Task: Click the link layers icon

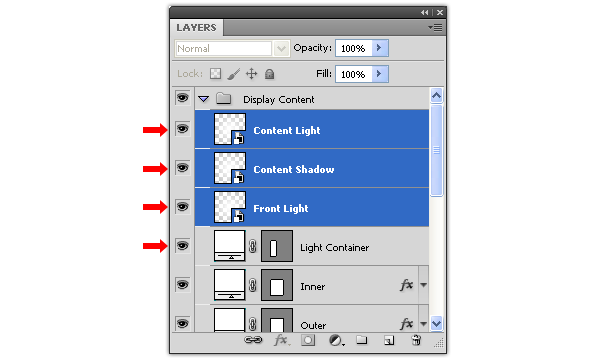Action: pos(253,340)
